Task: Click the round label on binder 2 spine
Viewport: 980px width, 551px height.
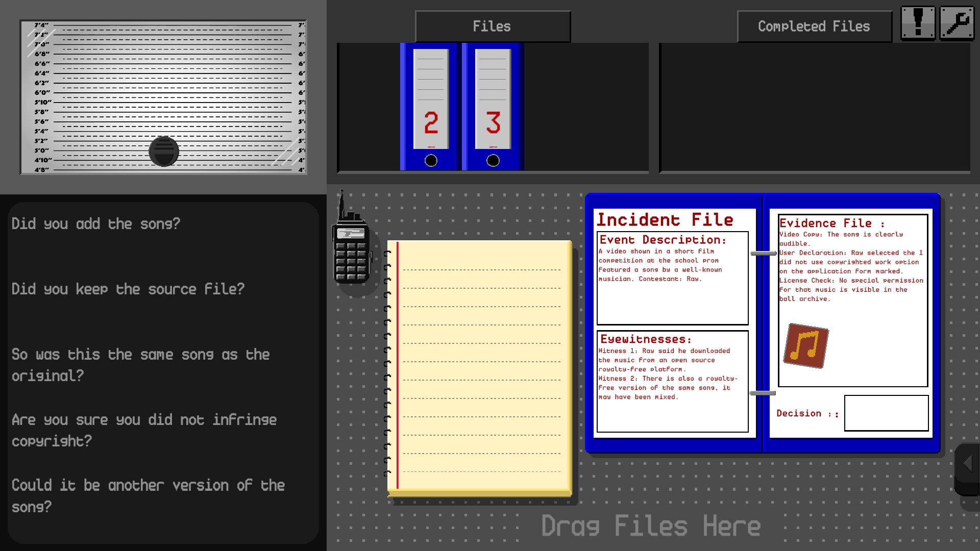Action: [431, 161]
